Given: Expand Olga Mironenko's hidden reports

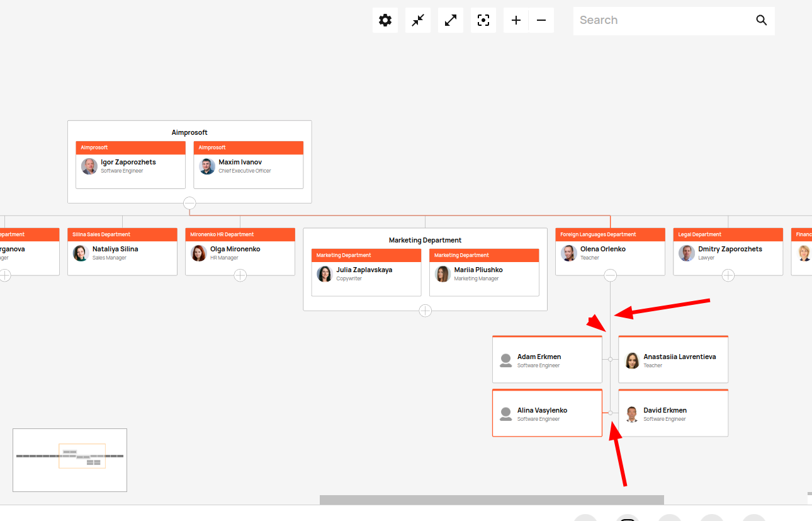Looking at the screenshot, I should [x=240, y=275].
